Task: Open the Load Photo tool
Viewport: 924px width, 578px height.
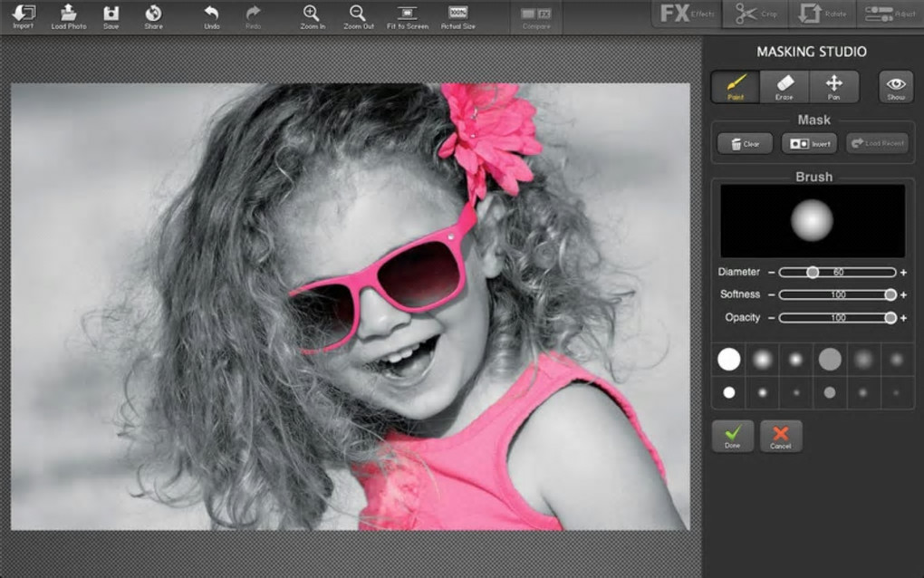Action: 69,15
